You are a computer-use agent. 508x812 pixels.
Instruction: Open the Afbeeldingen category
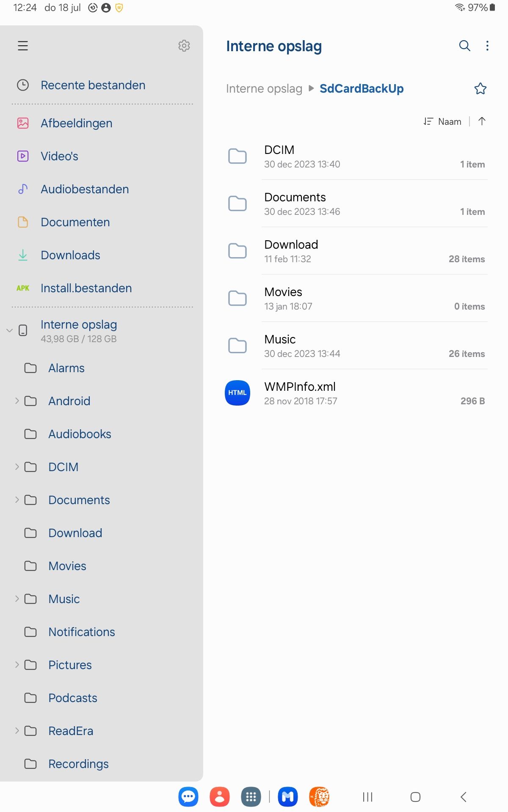click(x=76, y=123)
